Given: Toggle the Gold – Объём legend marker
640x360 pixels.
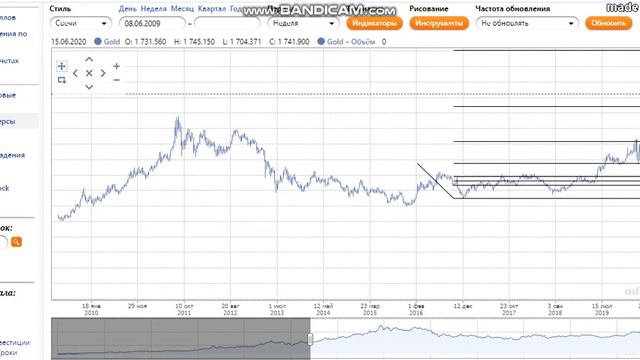Looking at the screenshot, I should [321, 41].
